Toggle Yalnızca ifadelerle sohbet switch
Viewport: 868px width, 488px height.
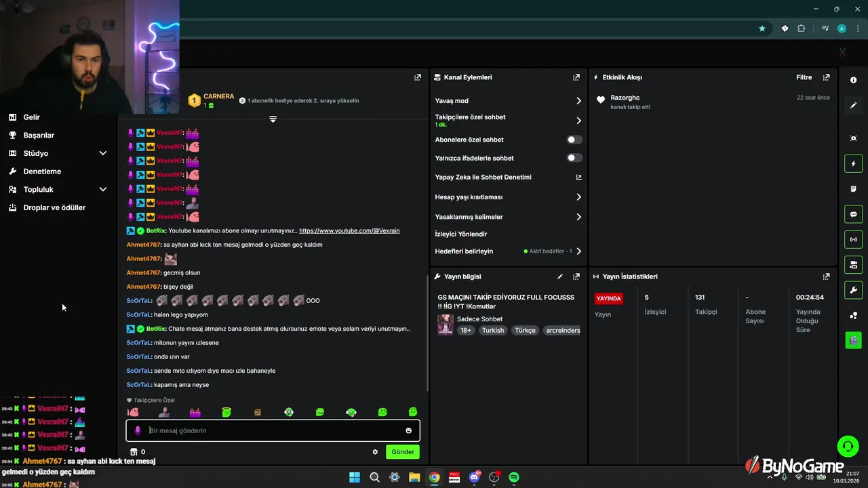(x=574, y=158)
